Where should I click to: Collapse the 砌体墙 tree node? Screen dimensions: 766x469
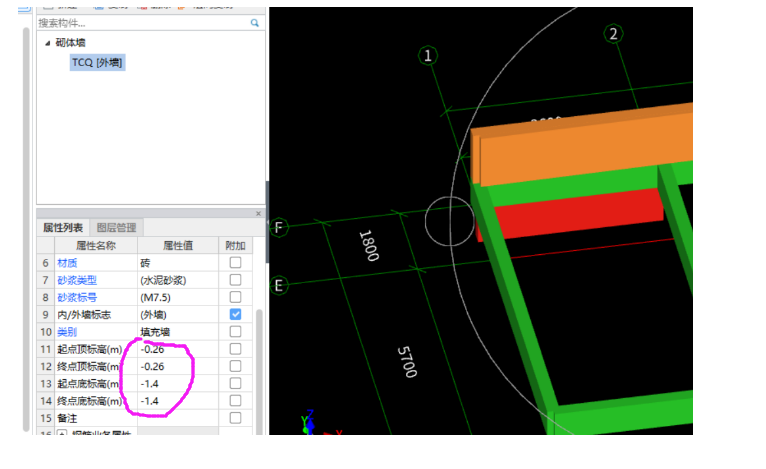point(47,43)
